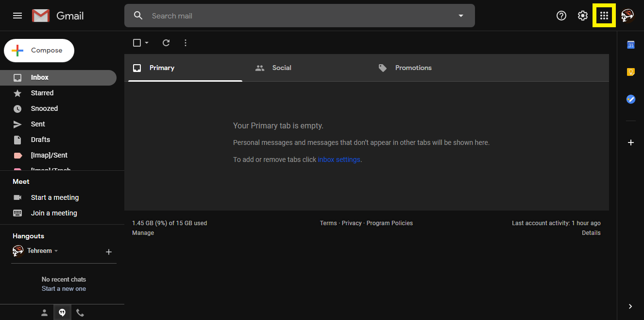This screenshot has width=644, height=320.
Task: Show search options dropdown arrow
Action: click(x=461, y=16)
